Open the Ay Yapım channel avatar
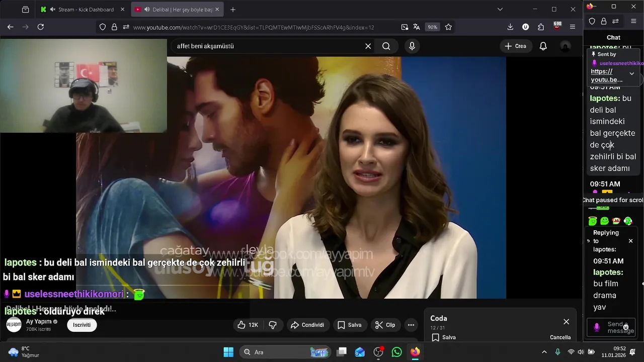 14,325
